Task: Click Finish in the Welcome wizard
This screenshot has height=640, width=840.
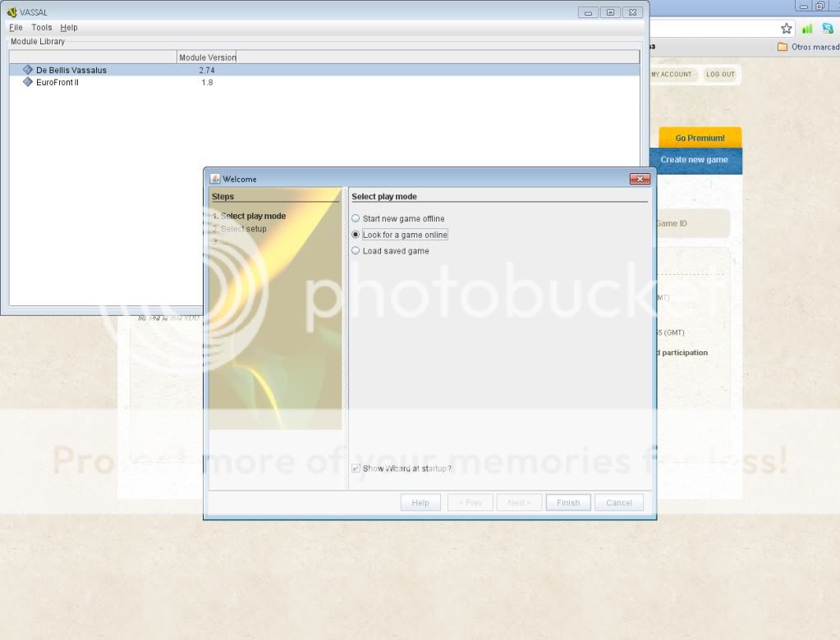Action: coord(568,502)
